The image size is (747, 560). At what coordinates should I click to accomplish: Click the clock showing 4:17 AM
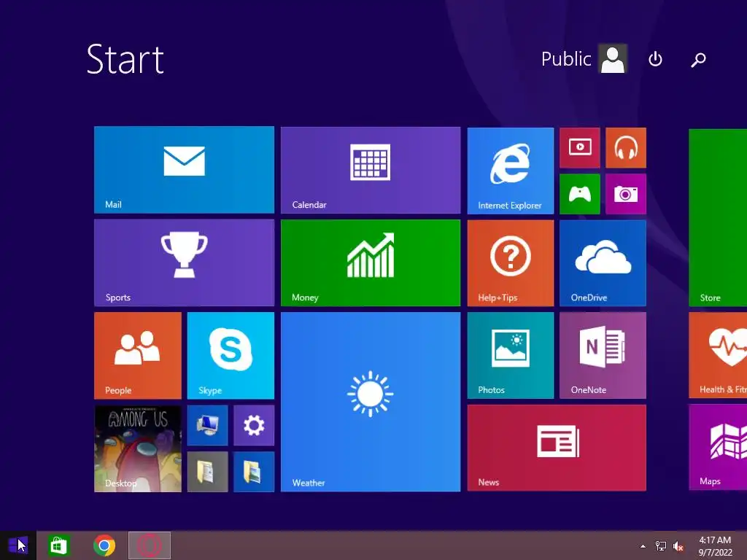[x=715, y=546]
